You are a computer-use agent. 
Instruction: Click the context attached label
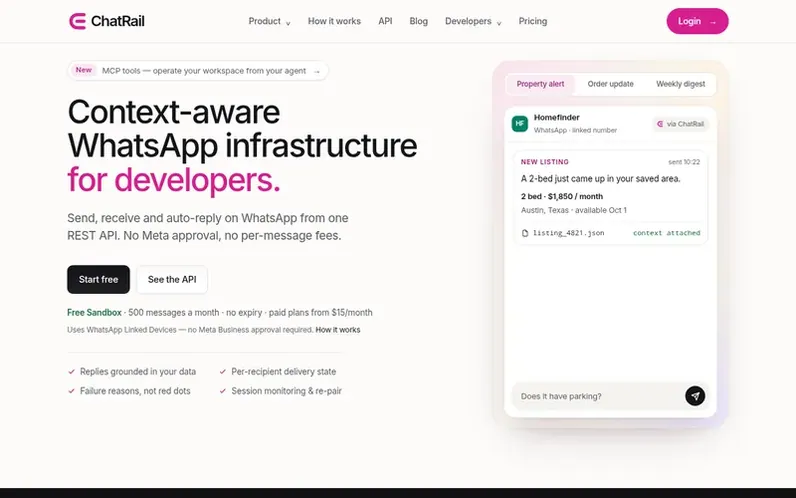coord(667,233)
